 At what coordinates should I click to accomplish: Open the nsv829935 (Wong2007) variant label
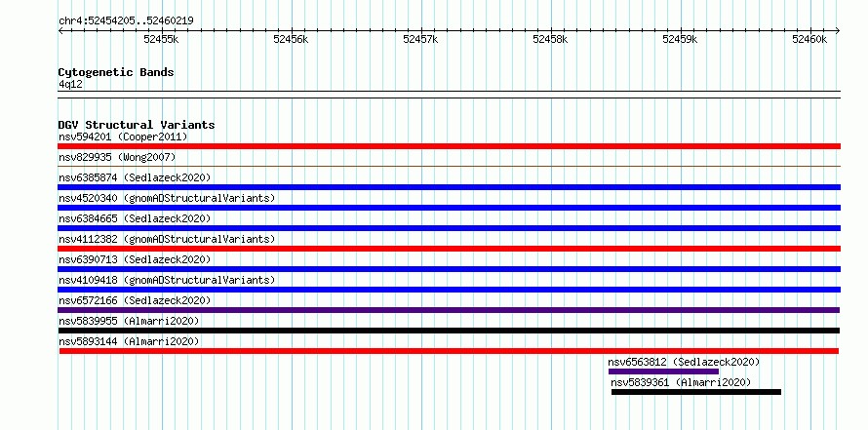117,157
